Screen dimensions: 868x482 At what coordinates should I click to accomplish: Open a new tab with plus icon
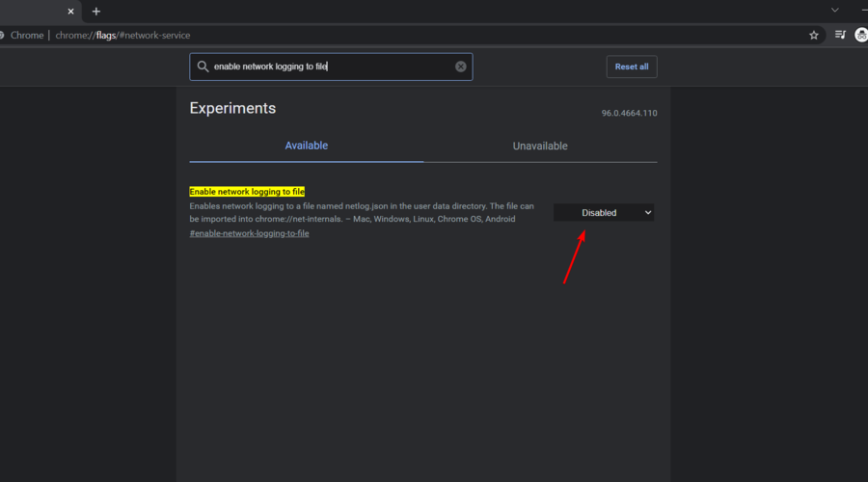96,11
